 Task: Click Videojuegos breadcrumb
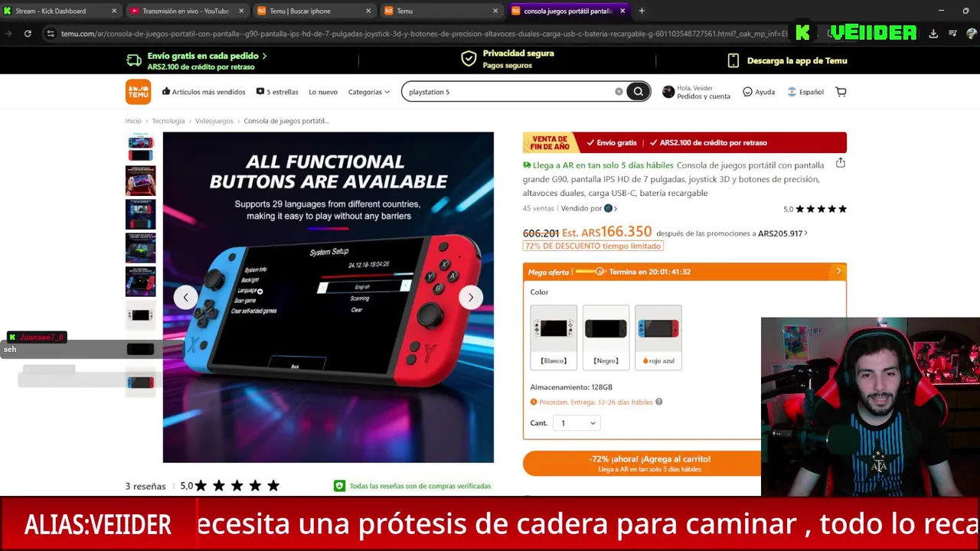pyautogui.click(x=214, y=121)
